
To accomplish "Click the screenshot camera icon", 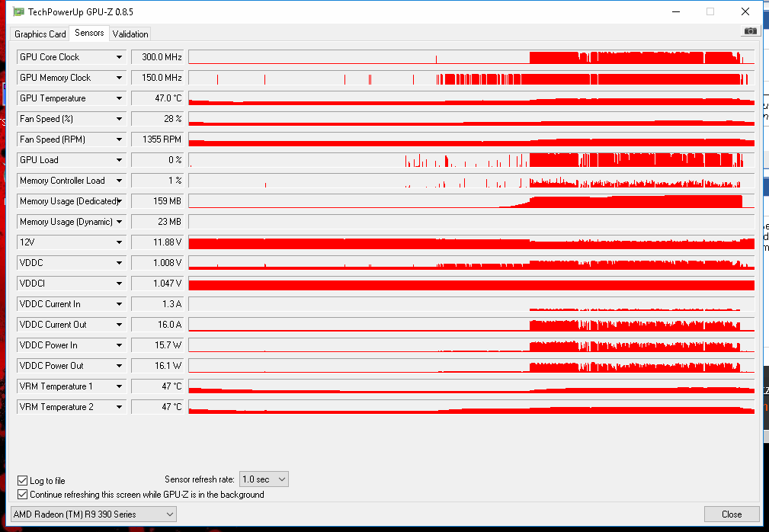I will tap(750, 31).
